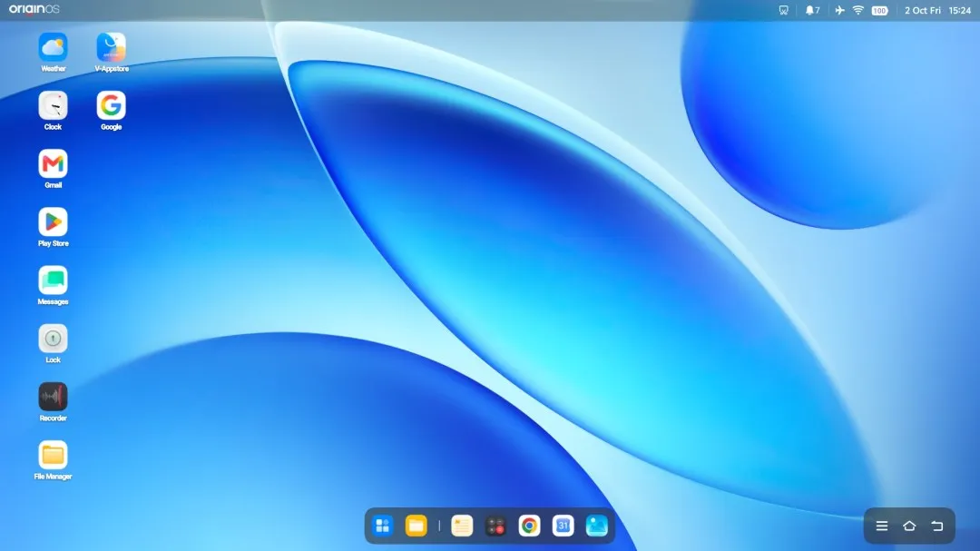The width and height of the screenshot is (980, 551).
Task: Open the Google app
Action: point(112,105)
